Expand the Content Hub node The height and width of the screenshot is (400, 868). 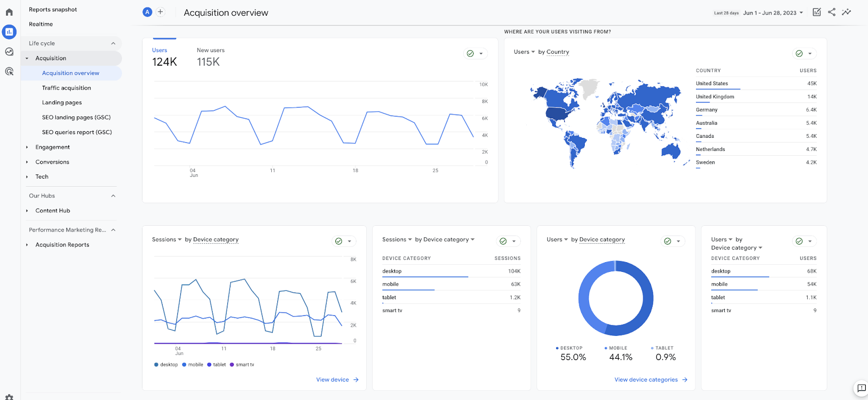27,211
